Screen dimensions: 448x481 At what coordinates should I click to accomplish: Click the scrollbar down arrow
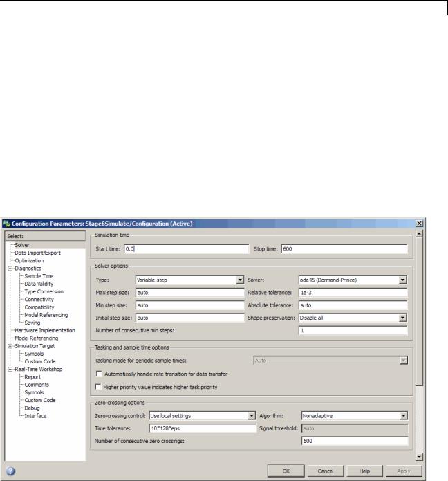click(x=419, y=457)
